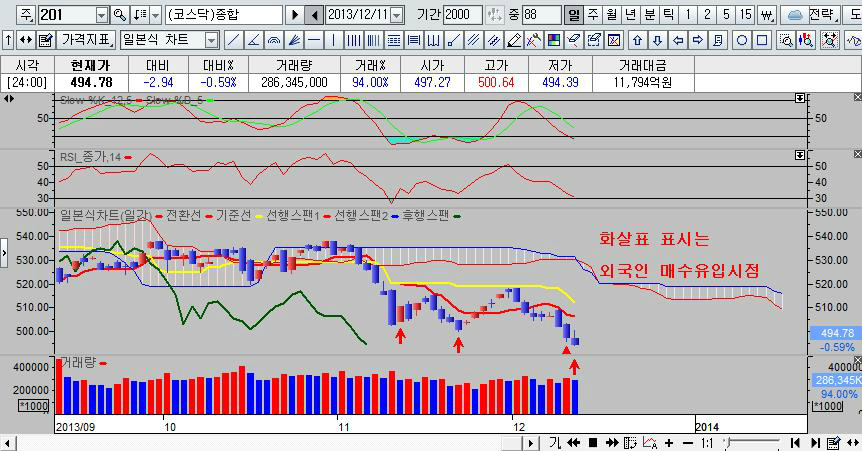The width and height of the screenshot is (862, 451).
Task: Click the 15 minute interval button
Action: pos(745,15)
